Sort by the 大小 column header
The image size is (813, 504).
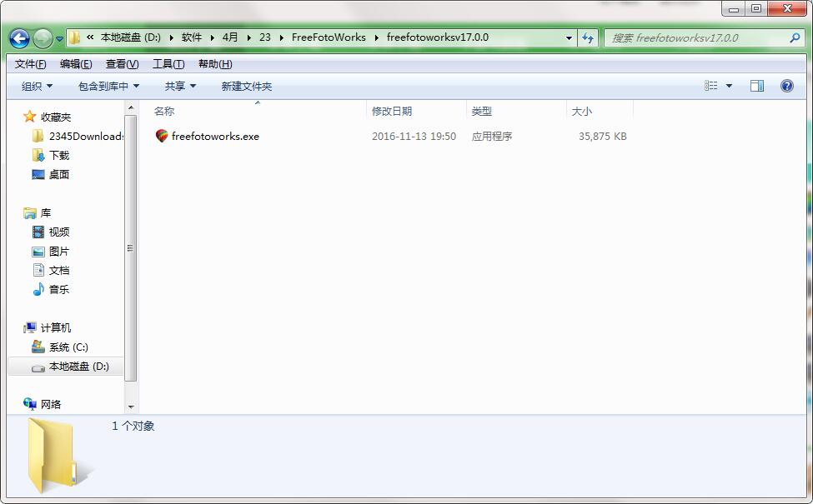pyautogui.click(x=582, y=111)
